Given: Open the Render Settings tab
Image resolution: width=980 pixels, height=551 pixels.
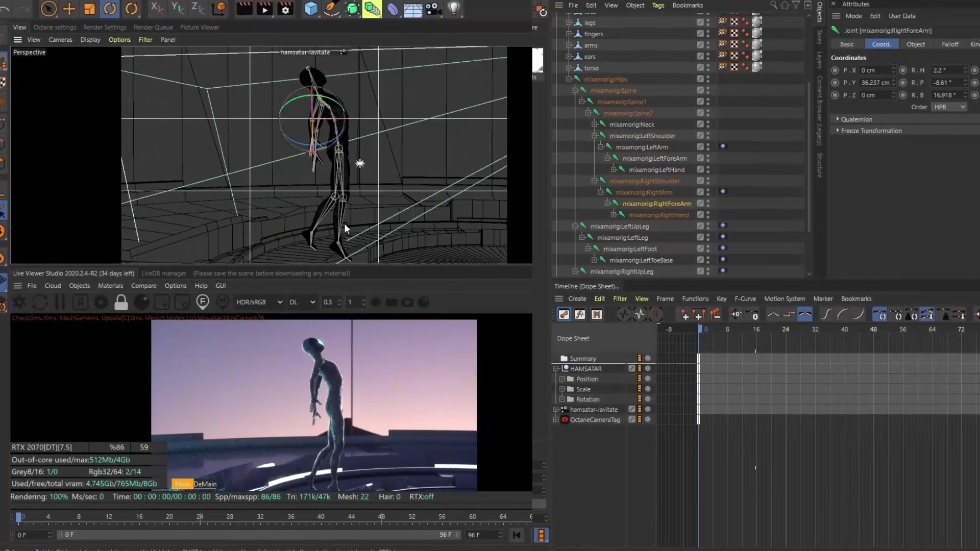Looking at the screenshot, I should coord(105,27).
